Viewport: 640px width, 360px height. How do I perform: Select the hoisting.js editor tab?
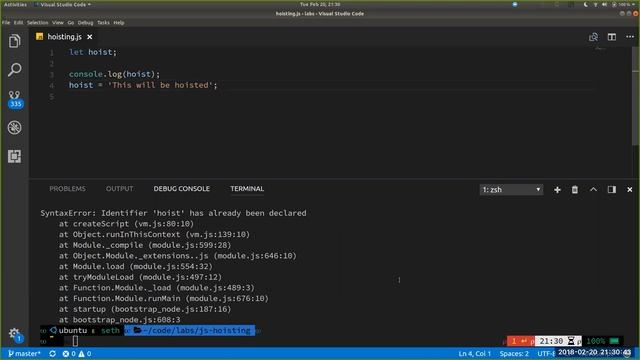click(x=64, y=37)
